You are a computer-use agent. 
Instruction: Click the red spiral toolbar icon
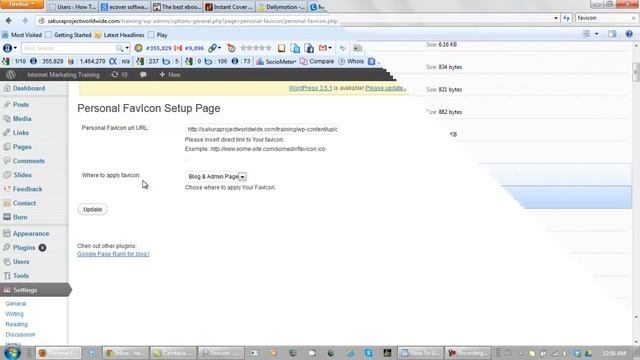point(231,48)
